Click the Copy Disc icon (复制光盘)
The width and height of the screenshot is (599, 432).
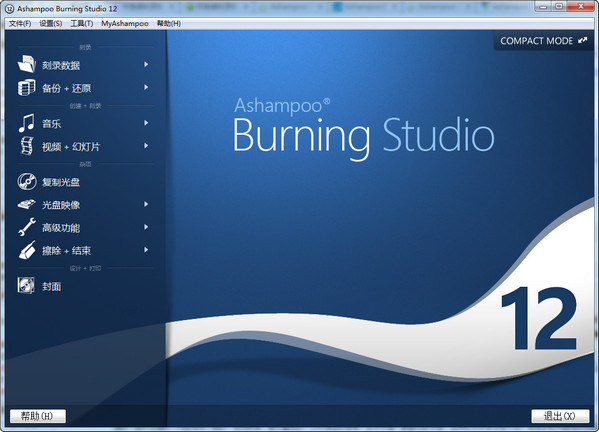click(27, 181)
